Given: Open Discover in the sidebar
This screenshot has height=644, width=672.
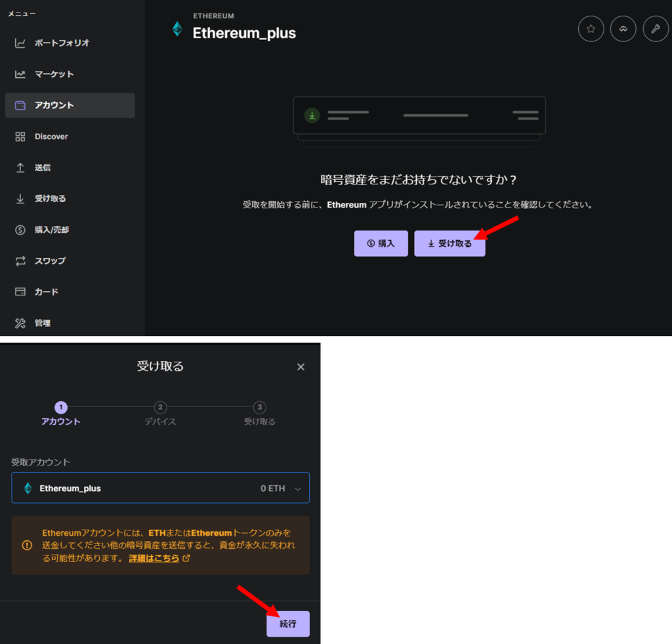Looking at the screenshot, I should 70,137.
